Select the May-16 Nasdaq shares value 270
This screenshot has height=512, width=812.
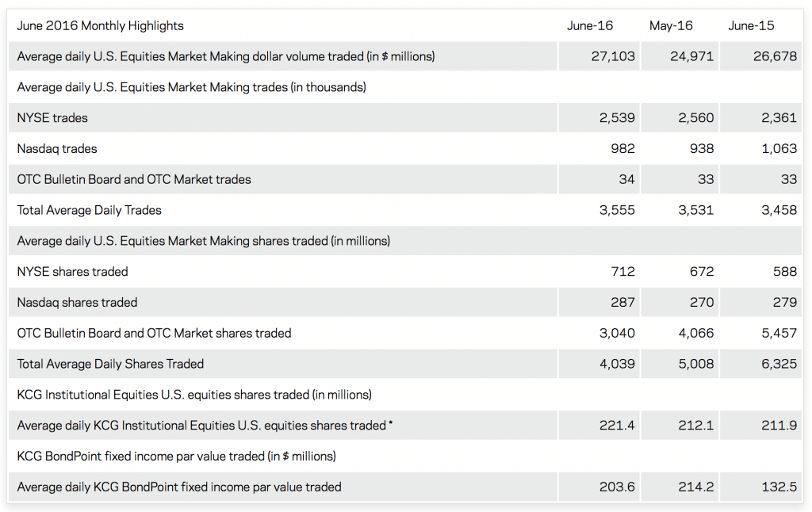pyautogui.click(x=701, y=303)
